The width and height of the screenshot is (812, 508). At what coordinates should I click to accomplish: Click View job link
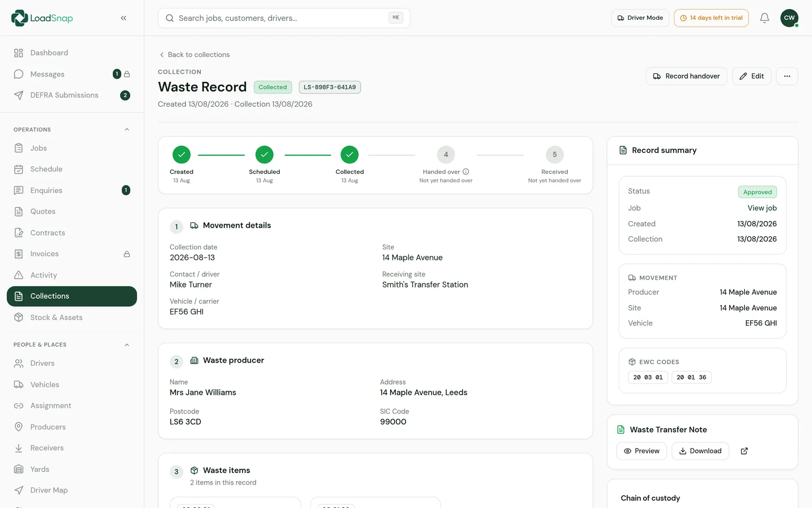click(762, 208)
